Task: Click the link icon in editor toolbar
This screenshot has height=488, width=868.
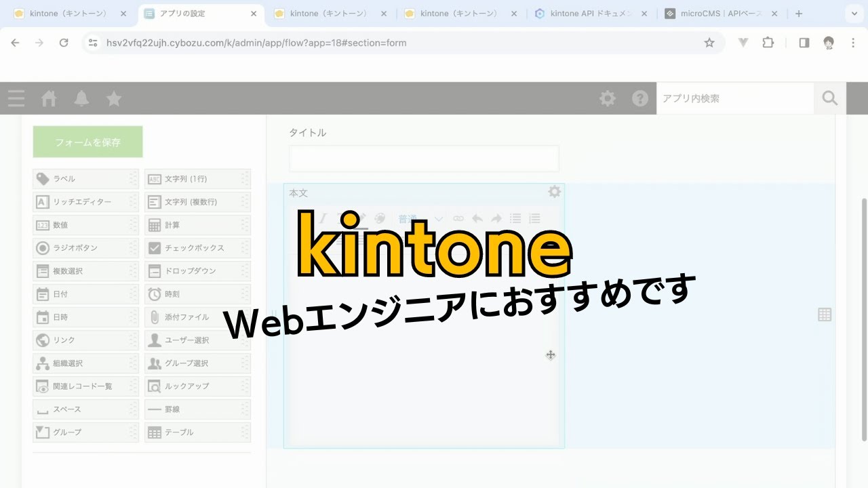Action: tap(458, 218)
